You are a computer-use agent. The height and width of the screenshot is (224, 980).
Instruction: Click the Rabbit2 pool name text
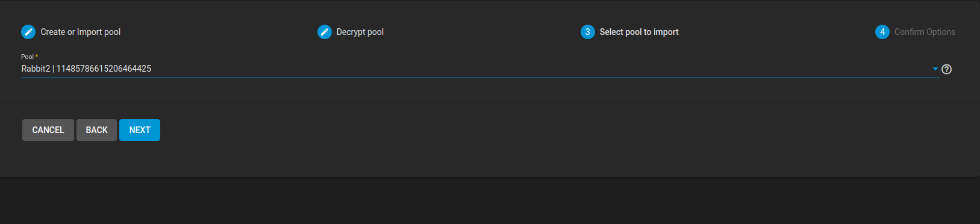pos(36,69)
